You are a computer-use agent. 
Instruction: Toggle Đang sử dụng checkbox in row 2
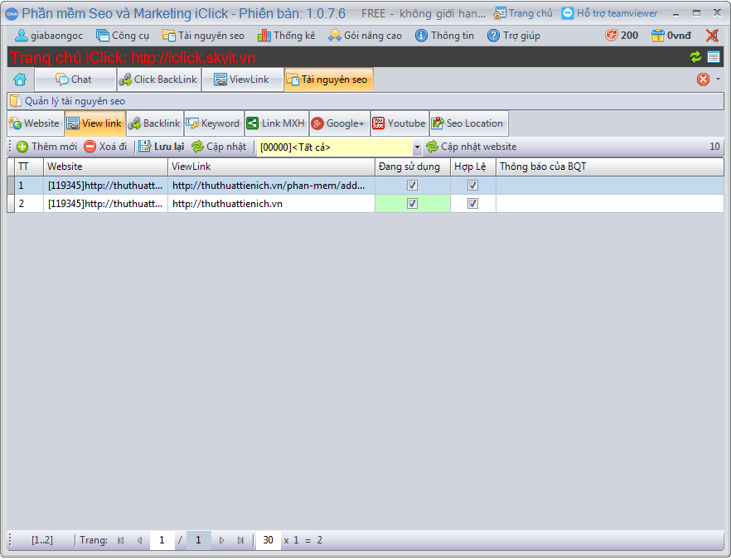[x=412, y=204]
